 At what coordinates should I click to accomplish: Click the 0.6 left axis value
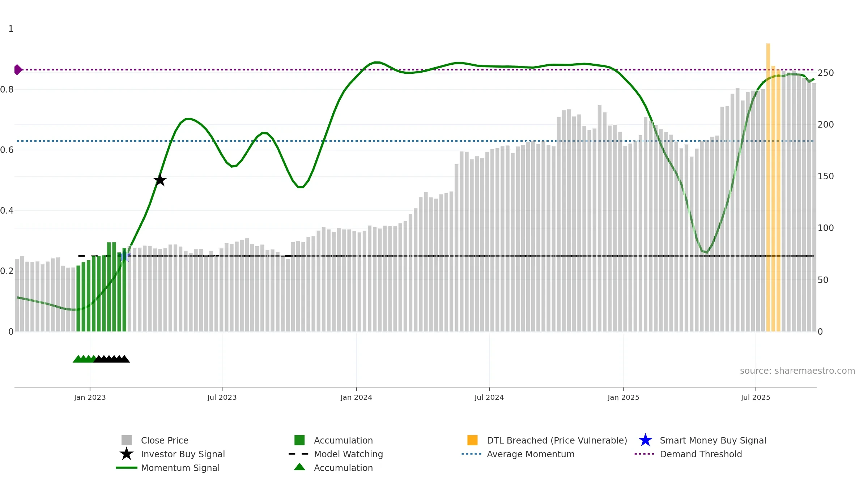click(7, 150)
